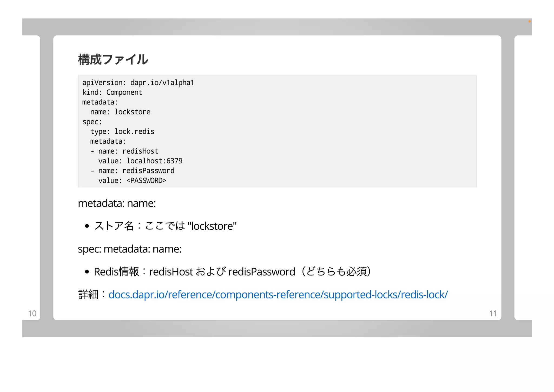Viewport: 554px width, 392px height.
Task: Click the 'spec:' line in the code block
Action: pos(92,122)
